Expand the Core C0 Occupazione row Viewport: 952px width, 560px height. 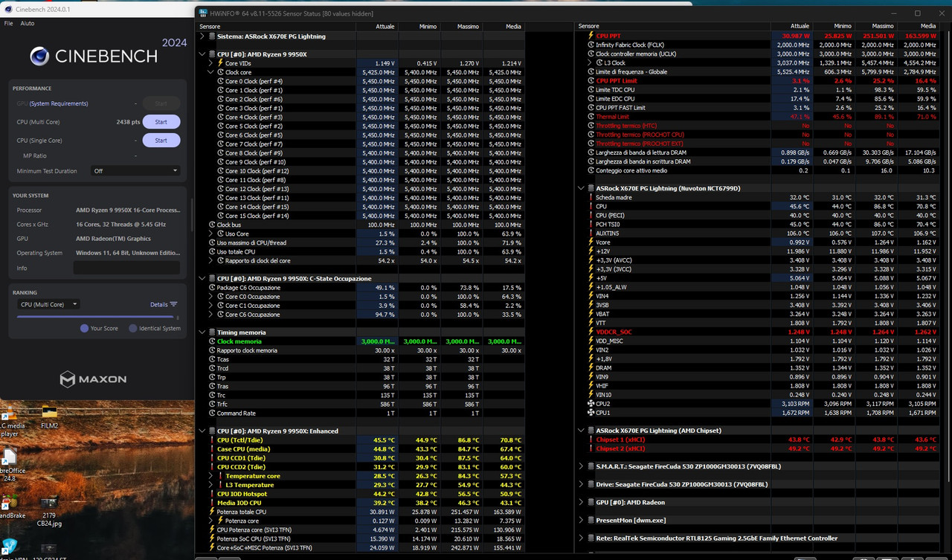pos(210,296)
